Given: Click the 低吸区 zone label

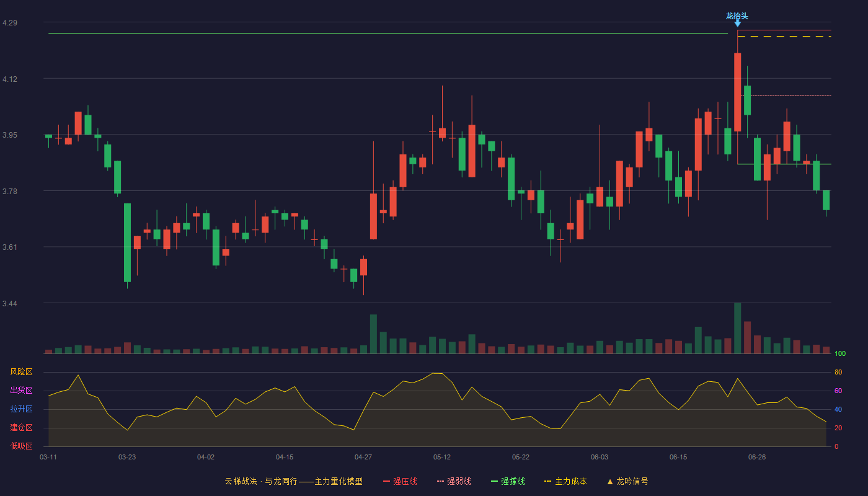Looking at the screenshot, I should pos(22,446).
